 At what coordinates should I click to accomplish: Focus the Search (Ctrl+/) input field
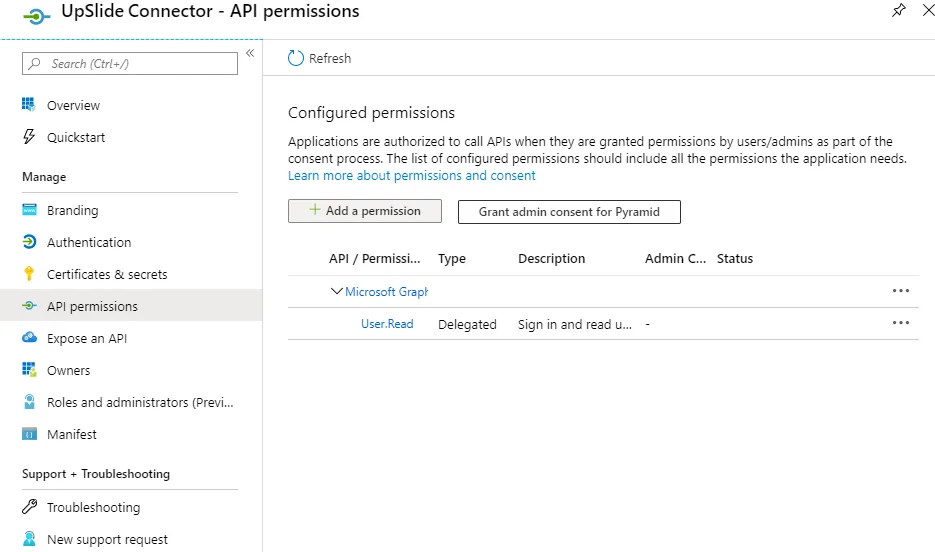[x=130, y=63]
